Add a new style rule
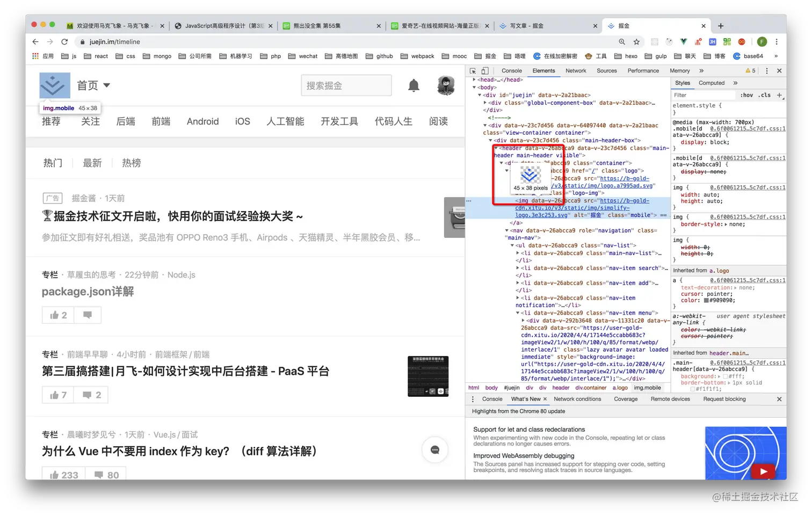812x516 pixels. point(779,95)
